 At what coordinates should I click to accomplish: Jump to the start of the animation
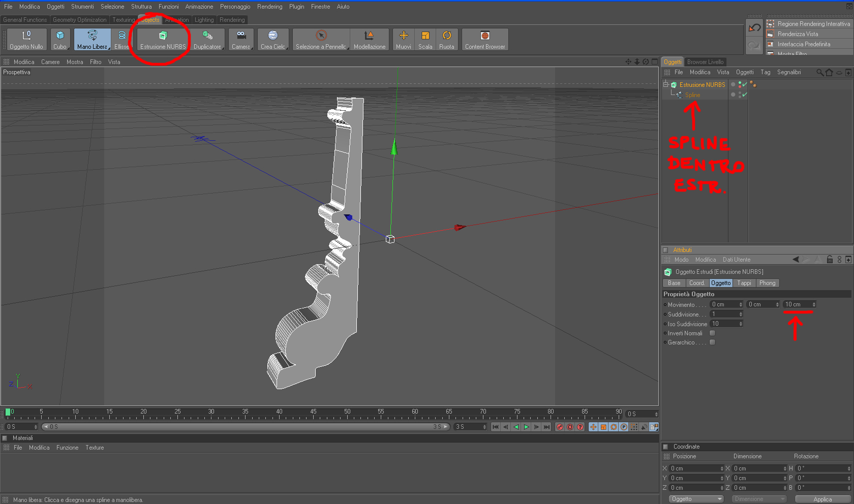point(496,427)
